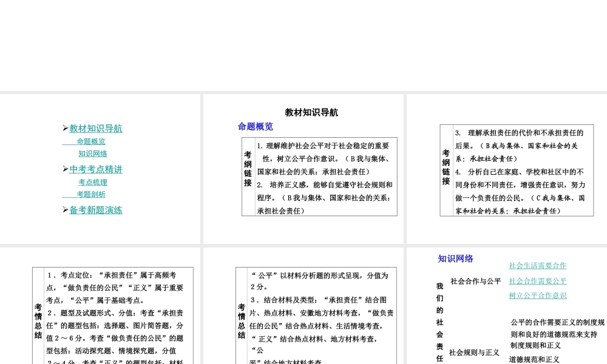Viewport: 607px width, 364px height.
Task: Select the 教材知识导航 slide title
Action: pyautogui.click(x=311, y=113)
